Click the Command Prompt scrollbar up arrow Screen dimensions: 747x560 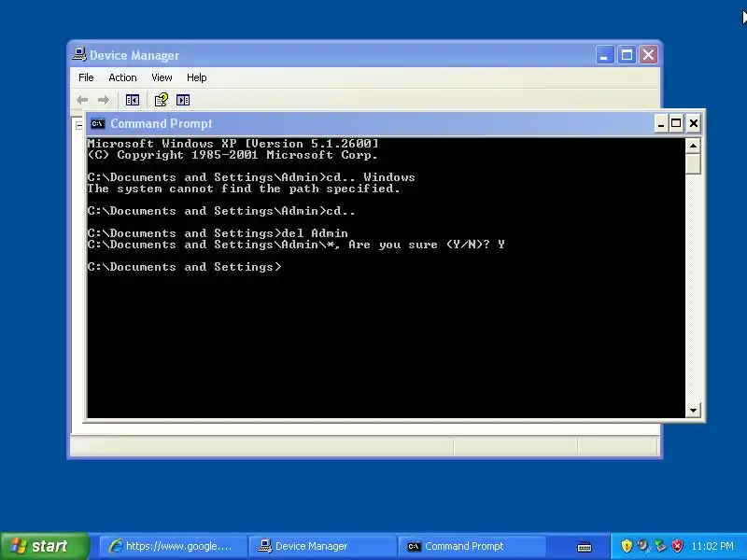(693, 146)
